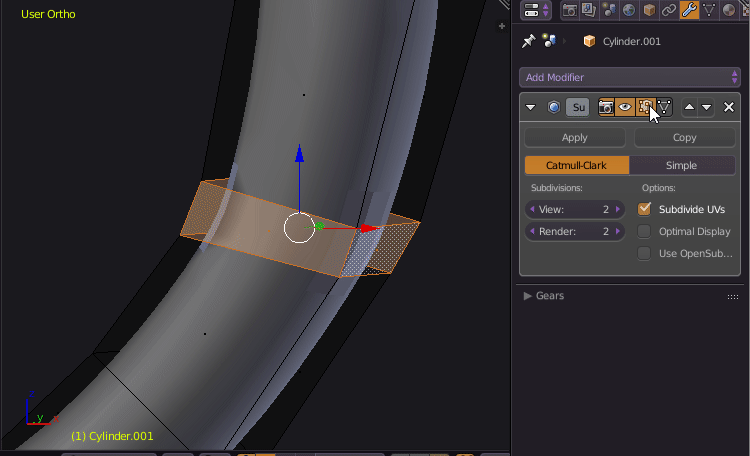Open the Object properties tab
The width and height of the screenshot is (750, 456).
(649, 10)
